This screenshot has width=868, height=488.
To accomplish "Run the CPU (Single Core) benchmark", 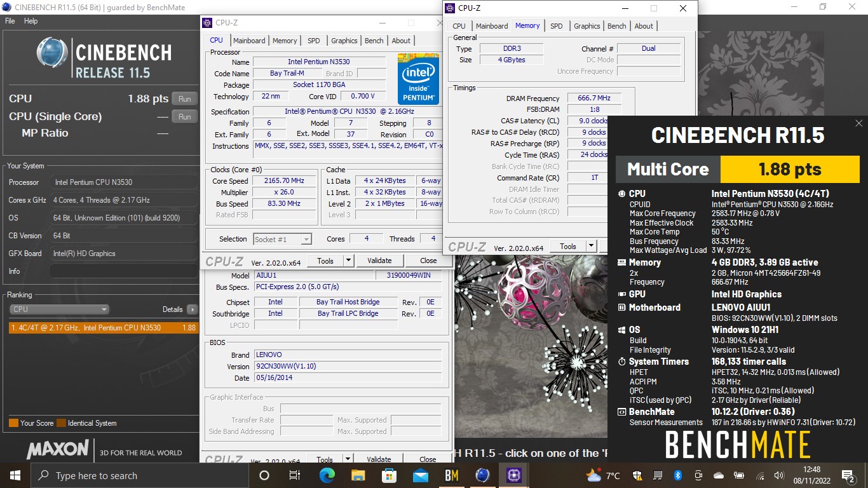I will pyautogui.click(x=185, y=117).
